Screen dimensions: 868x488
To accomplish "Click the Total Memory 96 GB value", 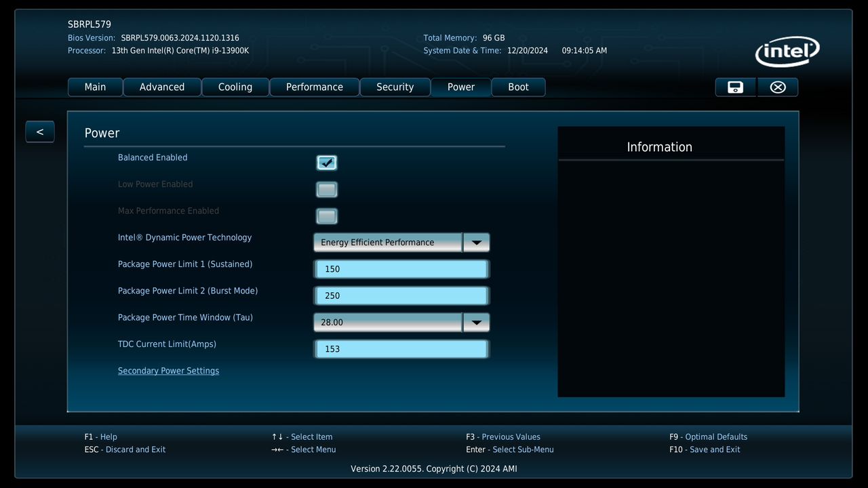I will (494, 38).
